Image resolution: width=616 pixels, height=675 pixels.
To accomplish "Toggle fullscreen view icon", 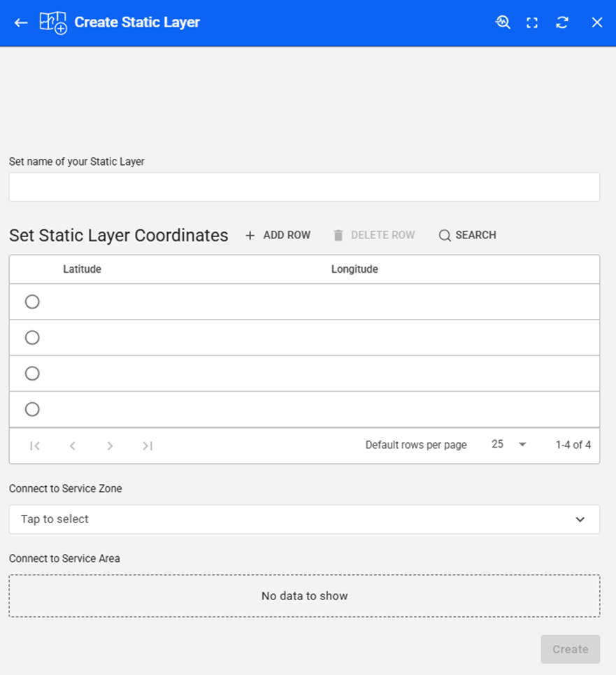I will [532, 22].
